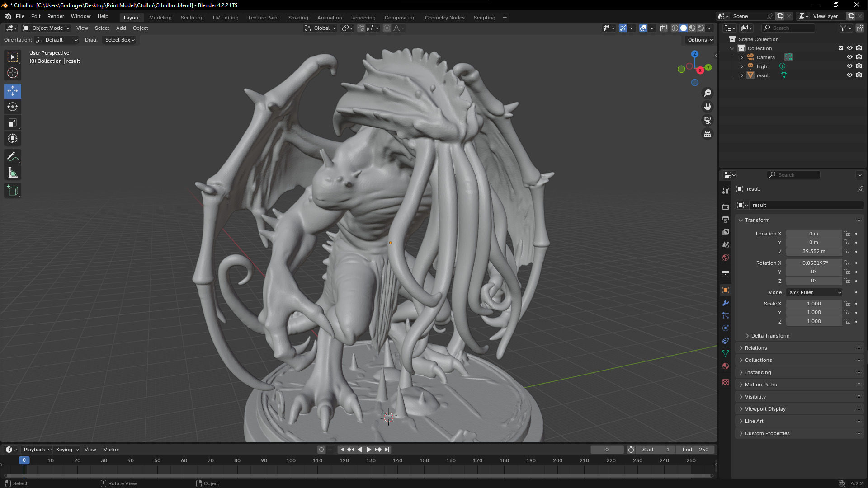Screen dimensions: 868x488
Task: Open the Modifiers properties tab
Action: pos(726,303)
